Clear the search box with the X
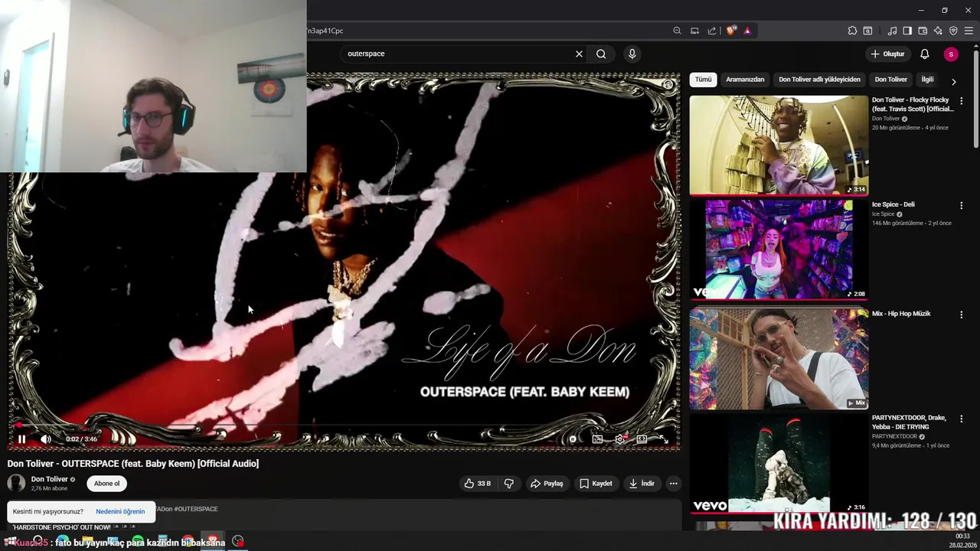 579,54
